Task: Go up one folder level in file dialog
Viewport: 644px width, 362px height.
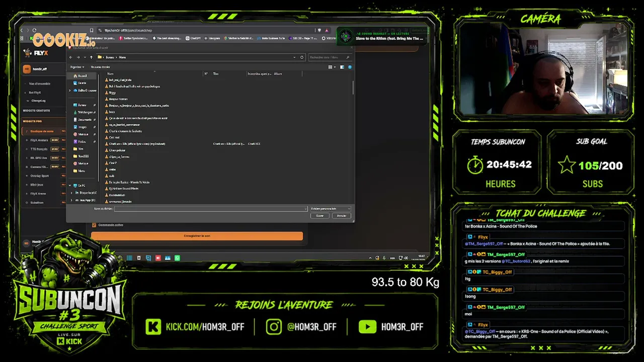Action: click(91, 57)
